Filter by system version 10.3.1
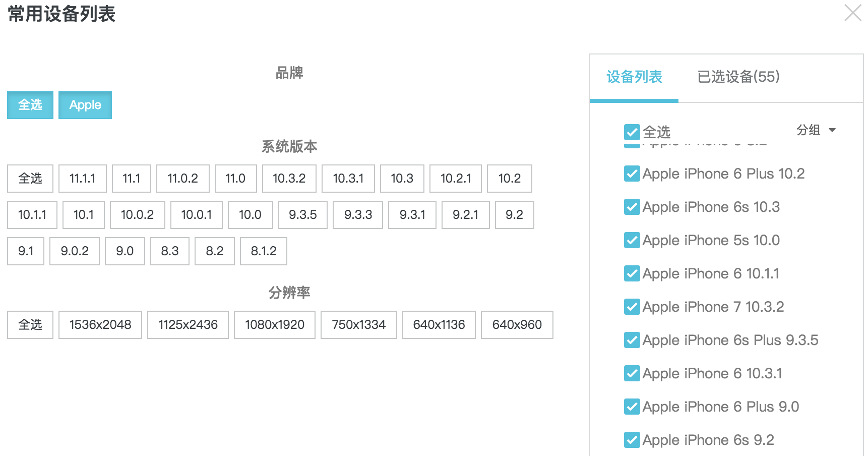Image resolution: width=868 pixels, height=456 pixels. (348, 179)
